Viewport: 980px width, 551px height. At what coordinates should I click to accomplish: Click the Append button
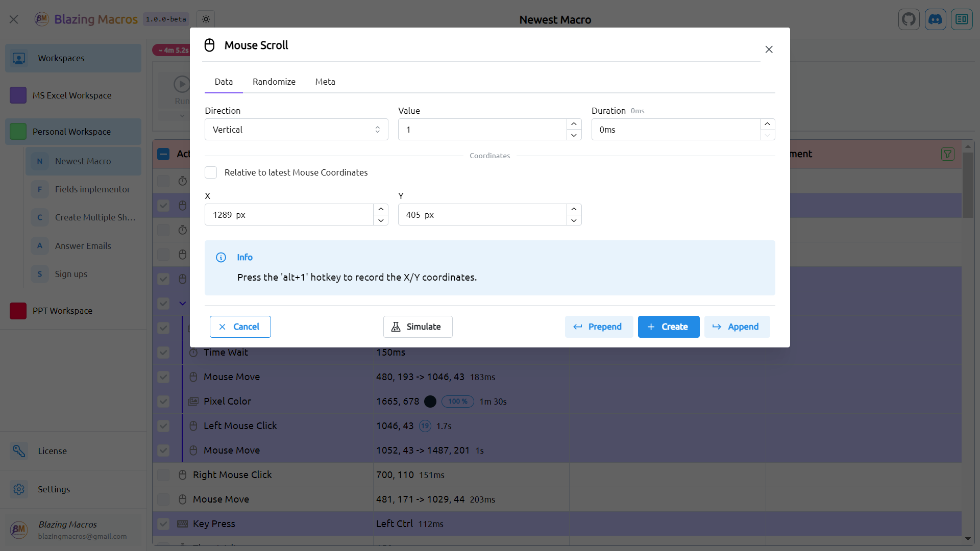tap(737, 327)
